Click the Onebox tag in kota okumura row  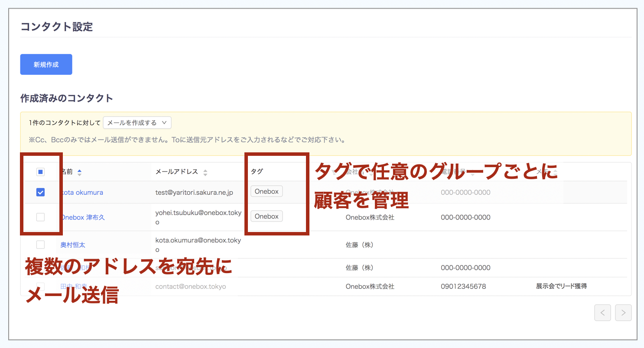point(267,191)
